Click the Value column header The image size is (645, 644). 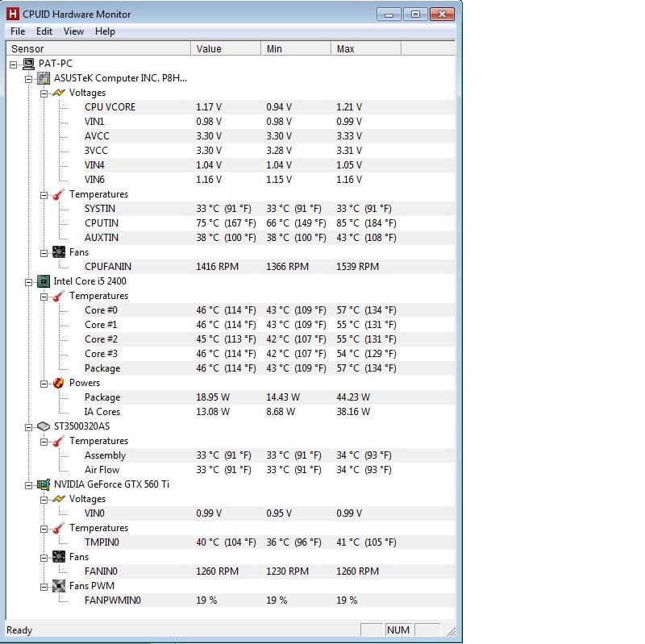pyautogui.click(x=226, y=48)
